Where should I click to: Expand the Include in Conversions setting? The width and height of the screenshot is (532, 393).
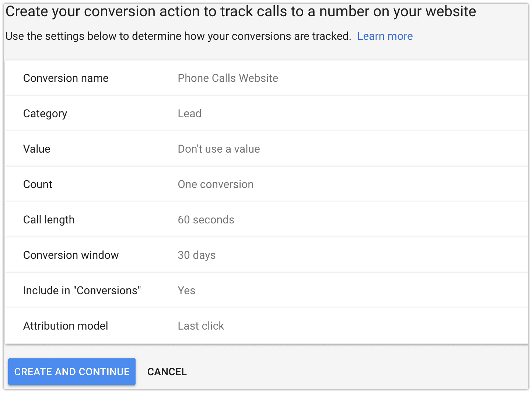coord(82,290)
